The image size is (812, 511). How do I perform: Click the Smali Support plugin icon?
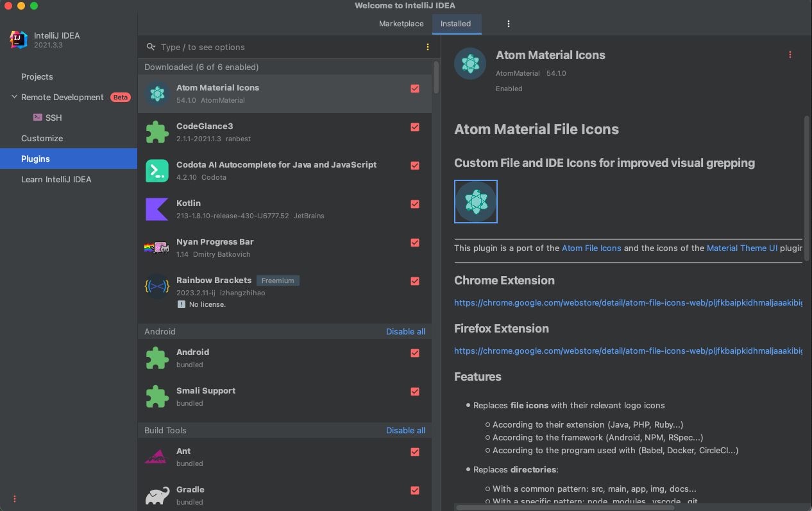pyautogui.click(x=157, y=397)
